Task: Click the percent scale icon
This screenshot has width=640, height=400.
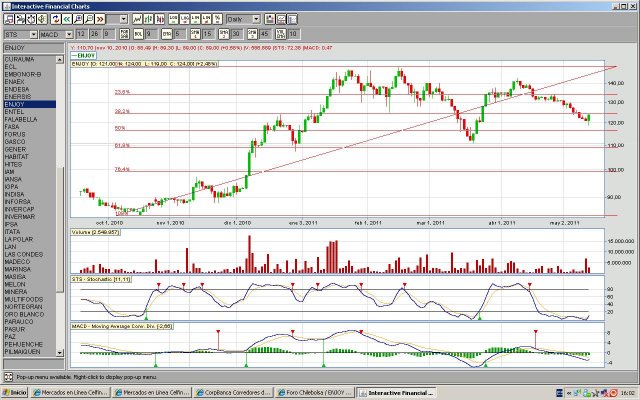Action: 217,19
